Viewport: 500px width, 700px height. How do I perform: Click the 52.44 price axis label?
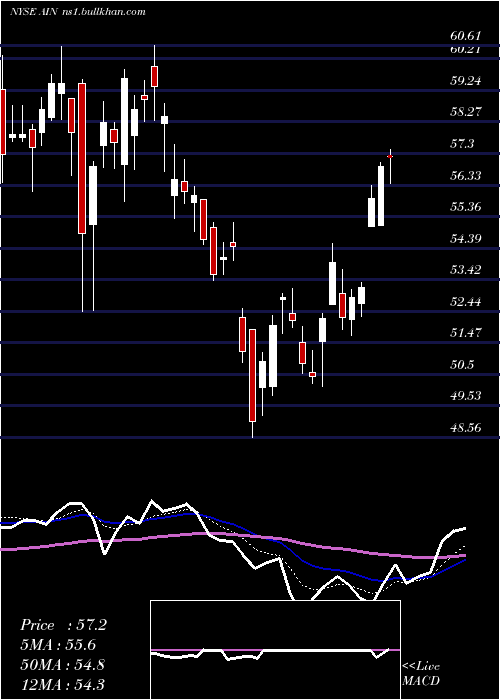click(x=466, y=302)
